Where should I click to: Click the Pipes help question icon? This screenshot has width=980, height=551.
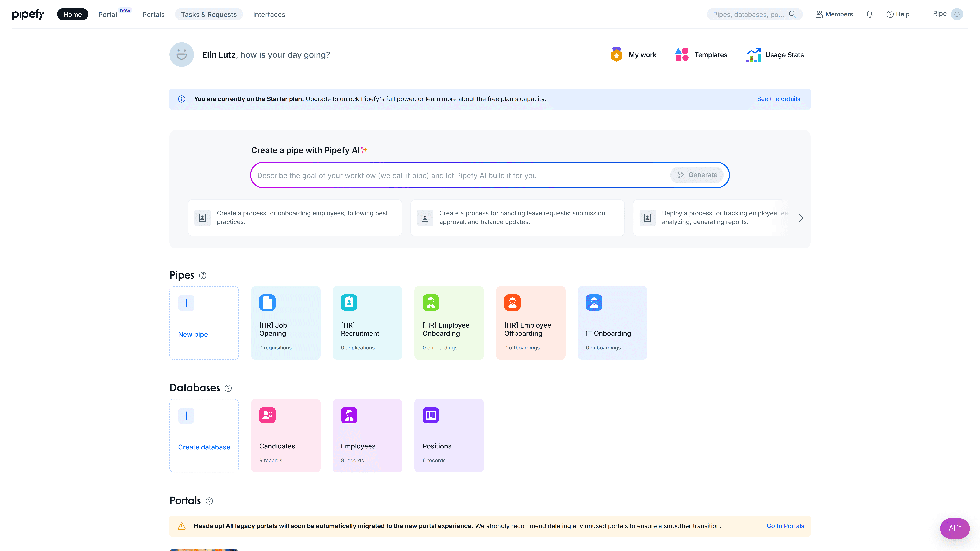coord(203,276)
